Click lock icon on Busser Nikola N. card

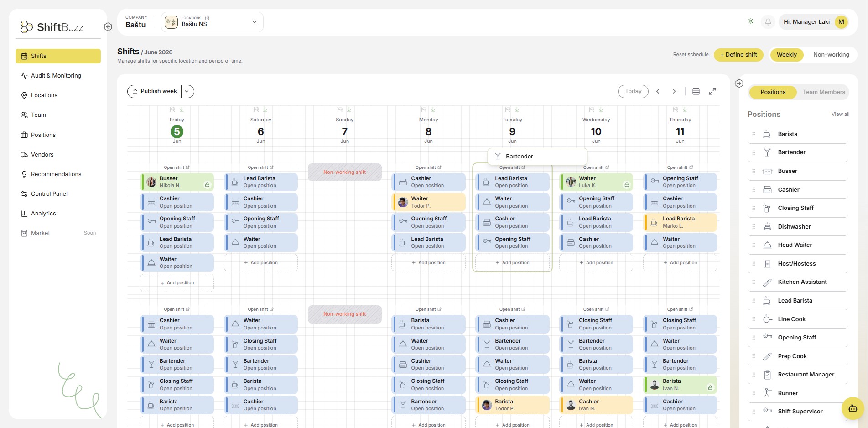pos(207,185)
